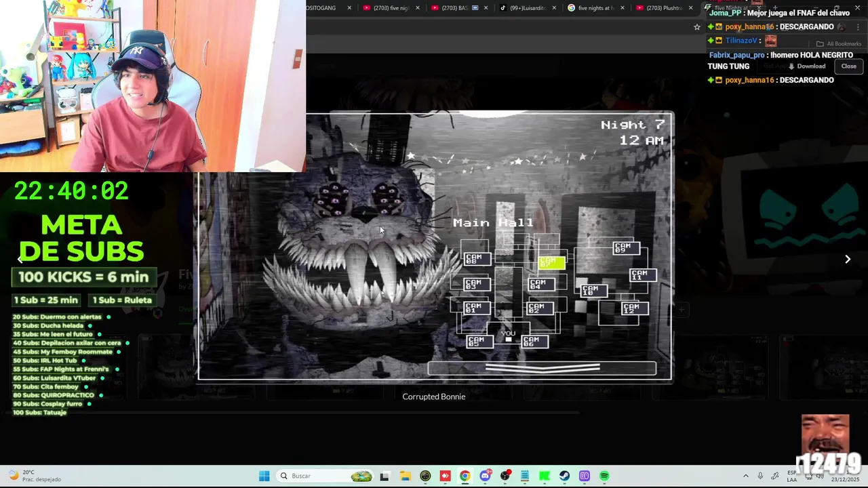This screenshot has height=488, width=868.
Task: Open OBS Studio from the taskbar
Action: [505, 476]
